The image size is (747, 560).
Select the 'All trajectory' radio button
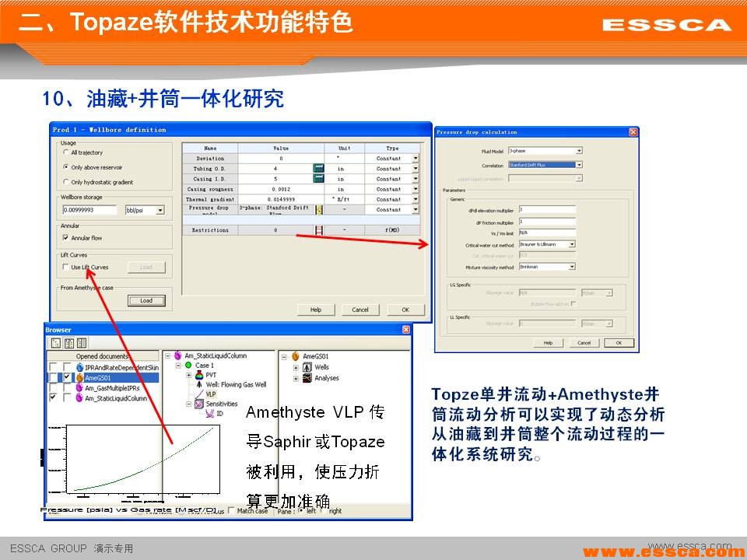[66, 152]
